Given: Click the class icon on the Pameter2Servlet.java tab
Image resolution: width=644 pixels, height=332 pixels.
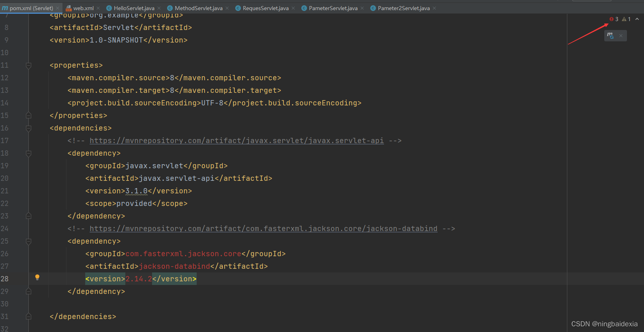Looking at the screenshot, I should pyautogui.click(x=373, y=8).
